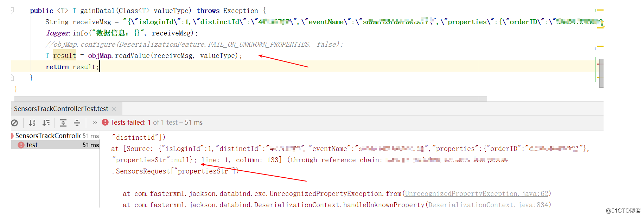Click 'gainData1' method name in the signature
Viewport: 644px width, 217px height.
pos(98,11)
